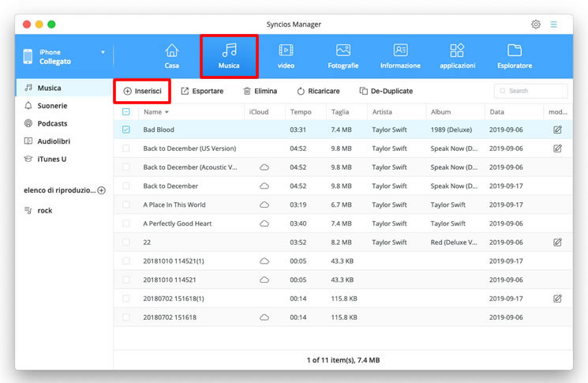Check the 20181010 114521 row checkbox
588x383 pixels.
tap(126, 280)
